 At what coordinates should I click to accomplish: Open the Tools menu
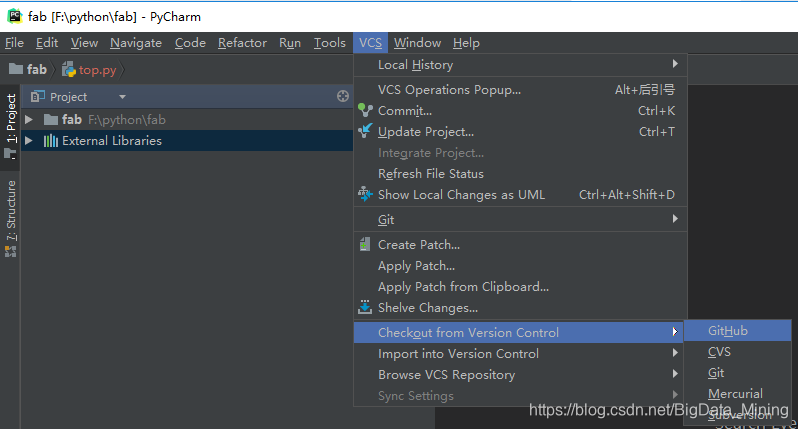click(x=329, y=43)
